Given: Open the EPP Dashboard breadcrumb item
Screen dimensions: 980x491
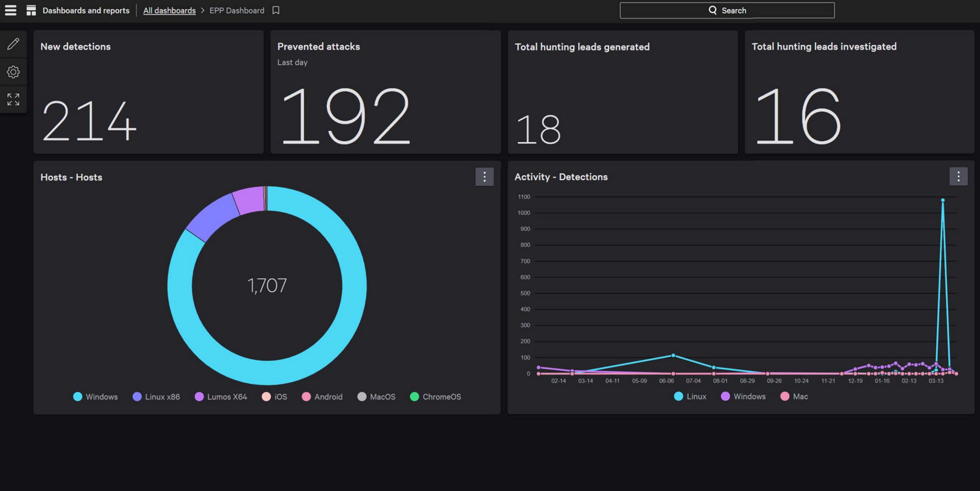Looking at the screenshot, I should tap(236, 10).
